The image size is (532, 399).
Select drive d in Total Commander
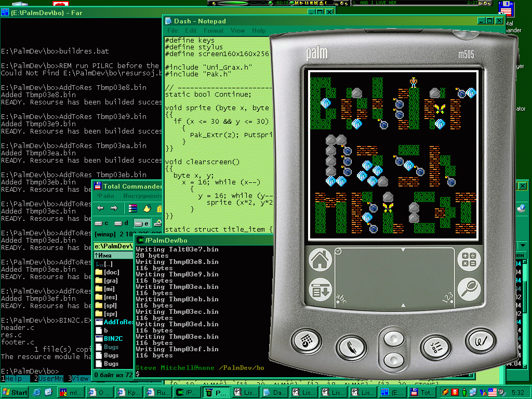point(121,223)
